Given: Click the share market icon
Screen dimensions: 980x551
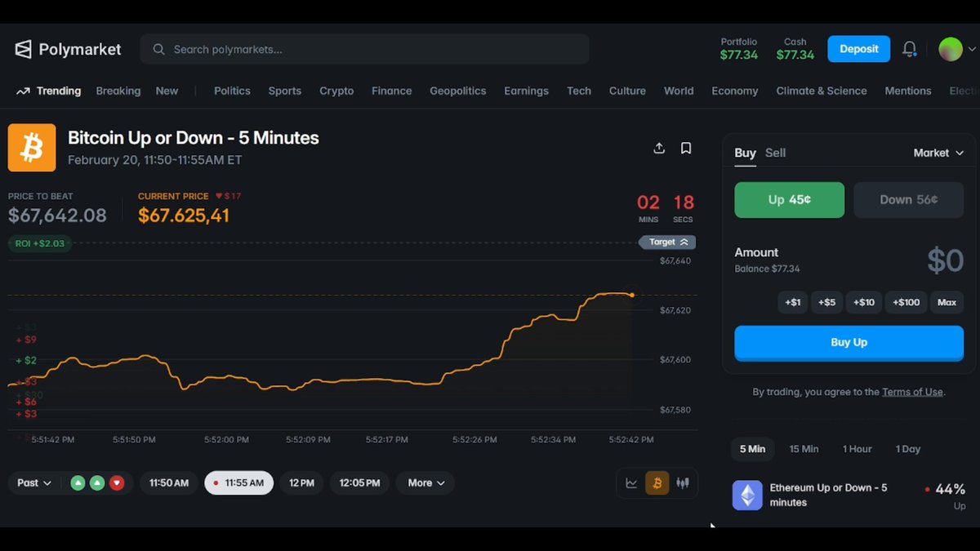Looking at the screenshot, I should point(659,148).
